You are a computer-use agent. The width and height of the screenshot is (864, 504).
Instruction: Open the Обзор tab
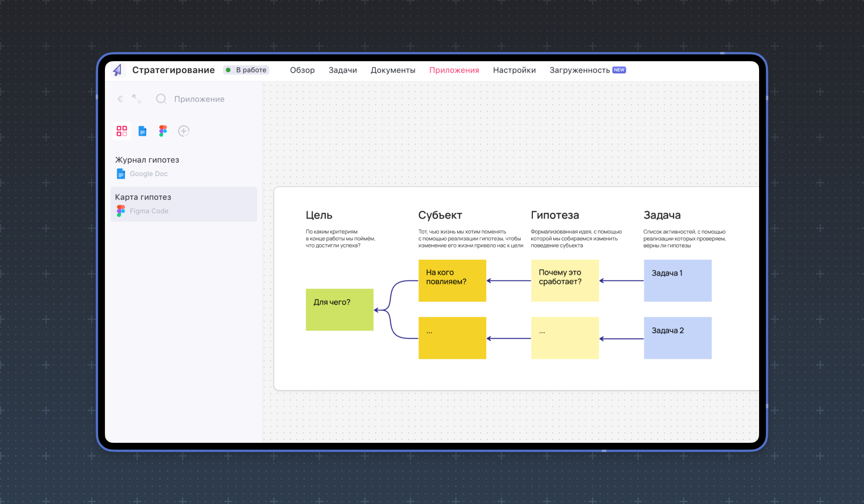(x=302, y=70)
